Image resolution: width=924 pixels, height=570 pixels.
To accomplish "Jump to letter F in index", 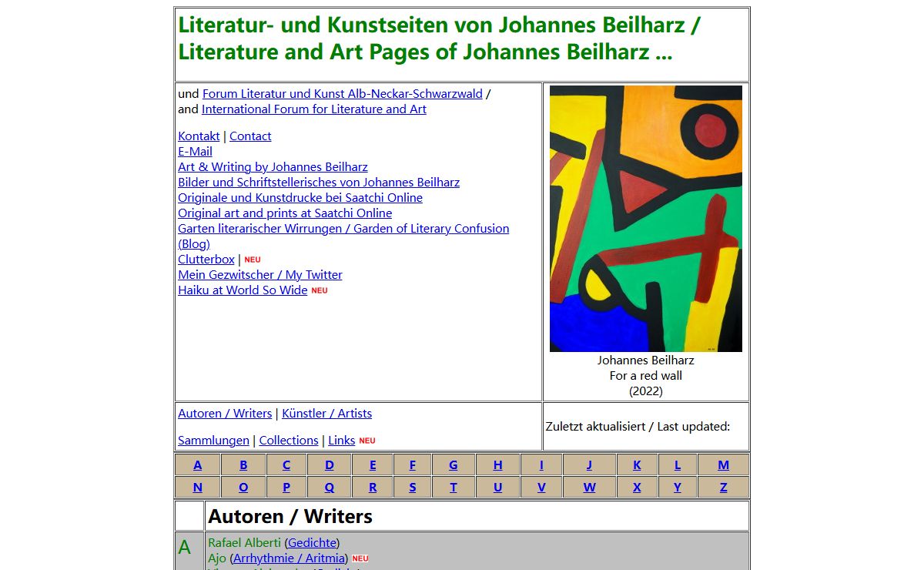I will pos(413,465).
